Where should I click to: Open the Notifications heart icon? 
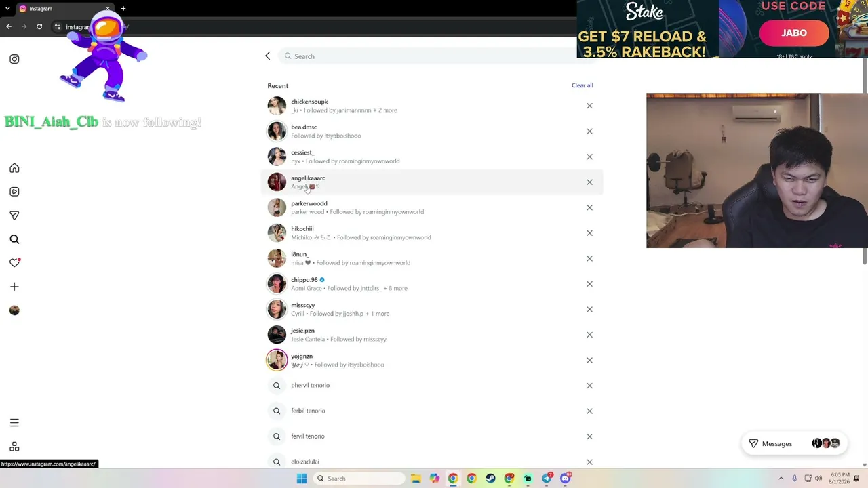point(14,263)
